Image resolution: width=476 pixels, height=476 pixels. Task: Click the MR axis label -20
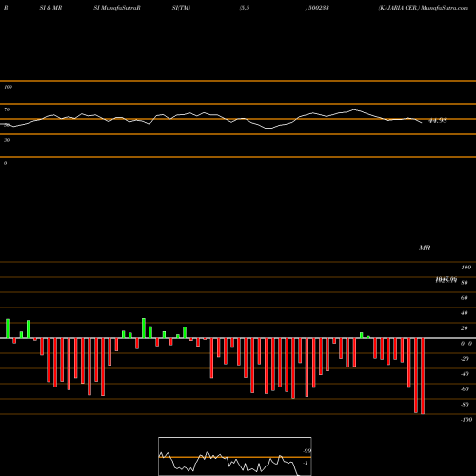pos(465,359)
